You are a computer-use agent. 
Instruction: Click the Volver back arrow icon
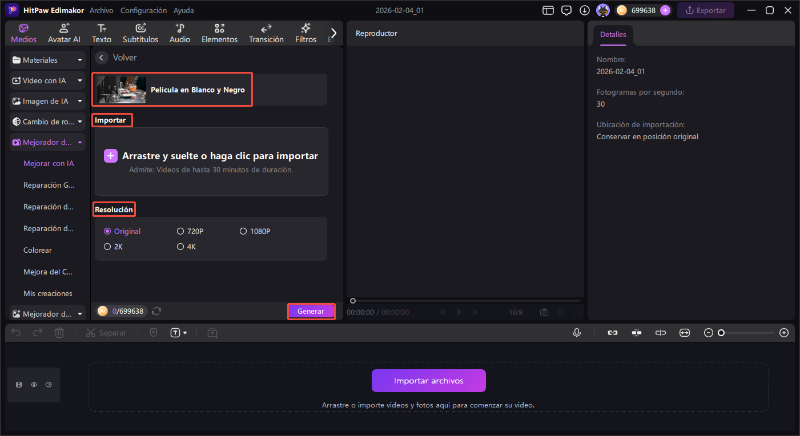(x=101, y=58)
